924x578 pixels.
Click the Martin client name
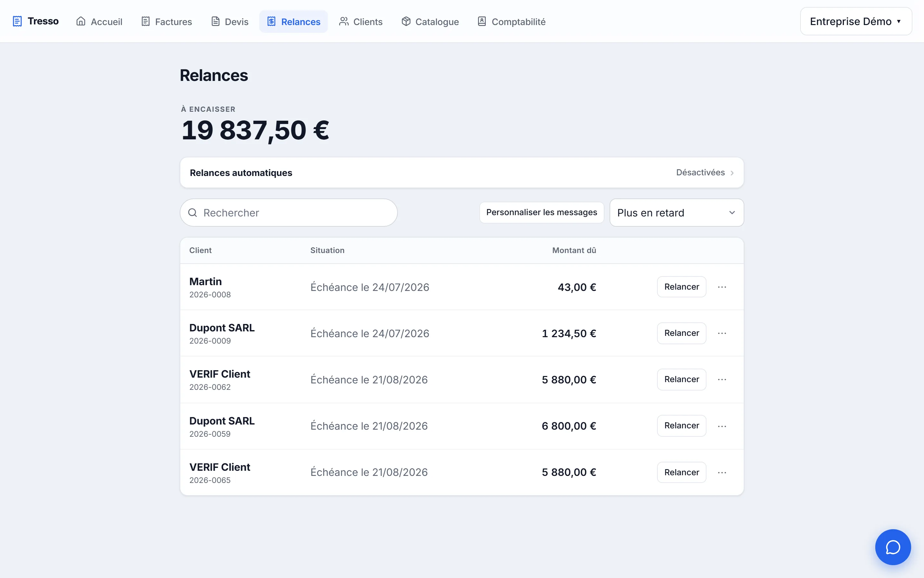(205, 281)
